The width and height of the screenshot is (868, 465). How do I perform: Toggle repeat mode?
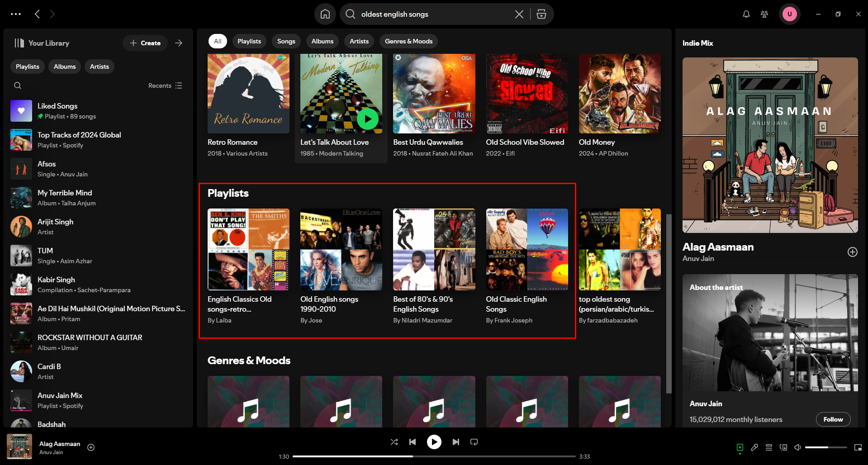[474, 442]
